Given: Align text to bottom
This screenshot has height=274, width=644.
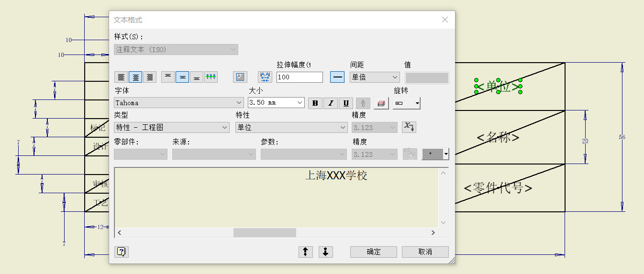Looking at the screenshot, I should coord(197,77).
